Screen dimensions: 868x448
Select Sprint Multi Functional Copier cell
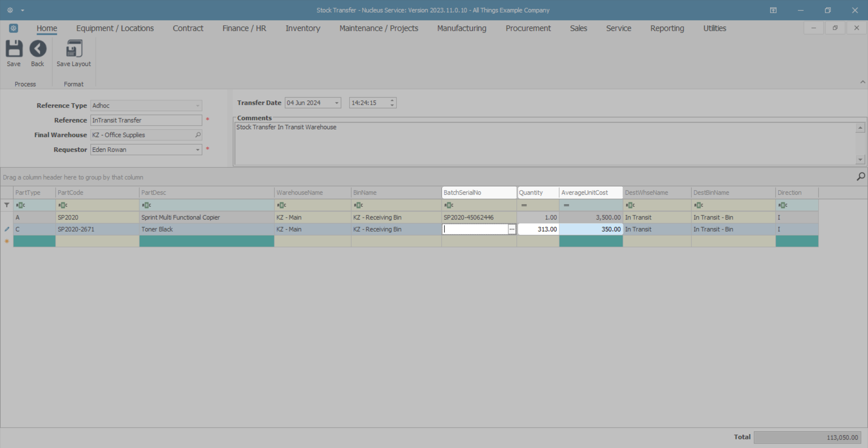207,217
